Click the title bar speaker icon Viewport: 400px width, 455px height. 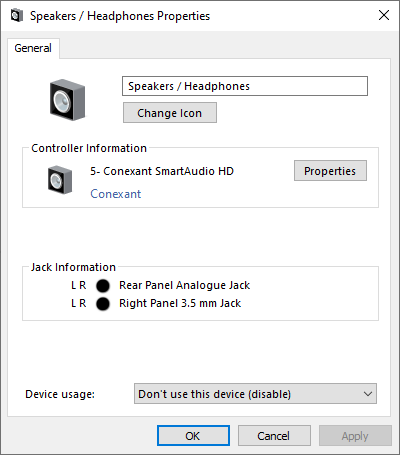17,15
